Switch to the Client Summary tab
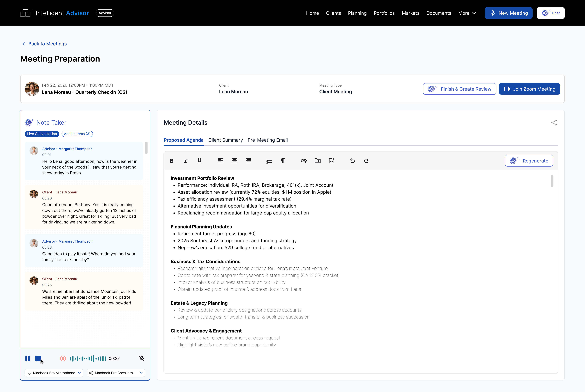585x392 pixels. pos(225,140)
